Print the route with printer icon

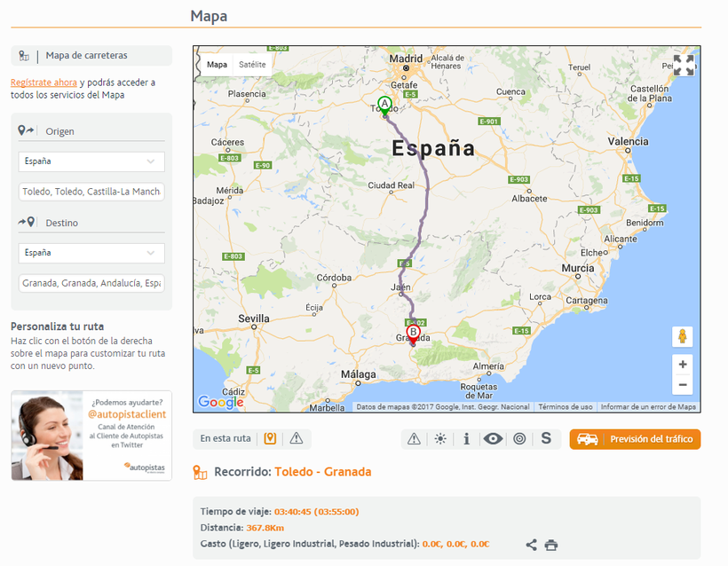tap(551, 545)
